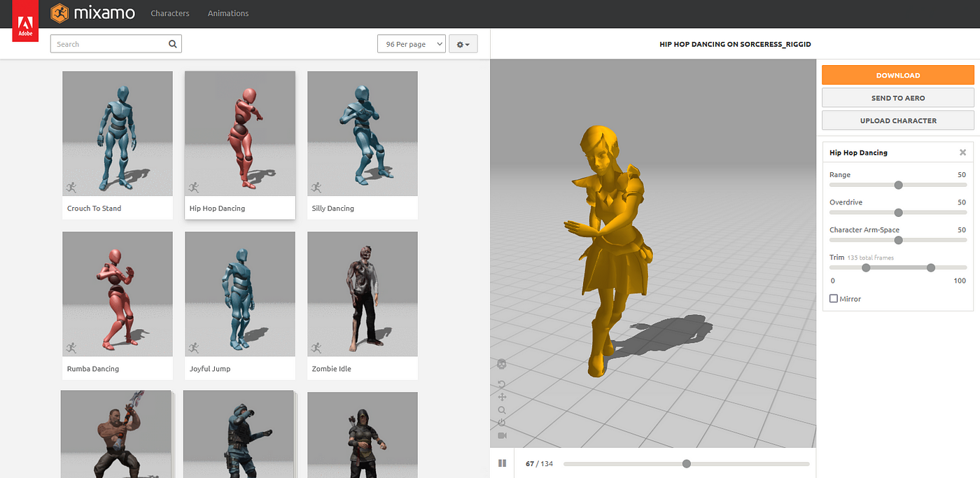Viewport: 980px width, 478px height.
Task: Click running figure icon on Silly Dancing
Action: (x=316, y=188)
